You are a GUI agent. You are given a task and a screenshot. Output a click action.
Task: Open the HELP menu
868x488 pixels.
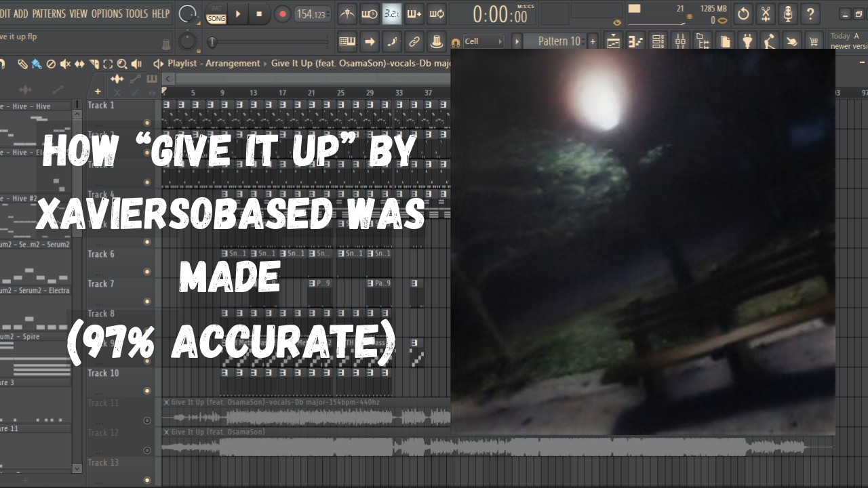pos(161,14)
